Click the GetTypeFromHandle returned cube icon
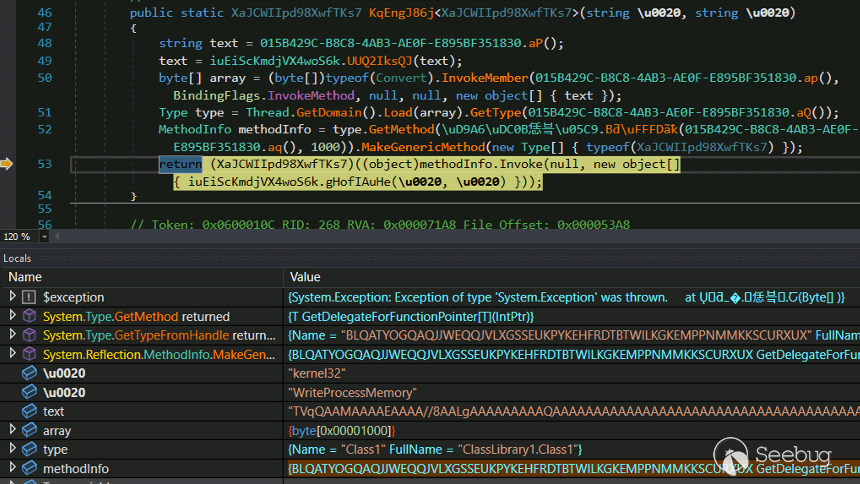860x484 pixels. coord(29,335)
